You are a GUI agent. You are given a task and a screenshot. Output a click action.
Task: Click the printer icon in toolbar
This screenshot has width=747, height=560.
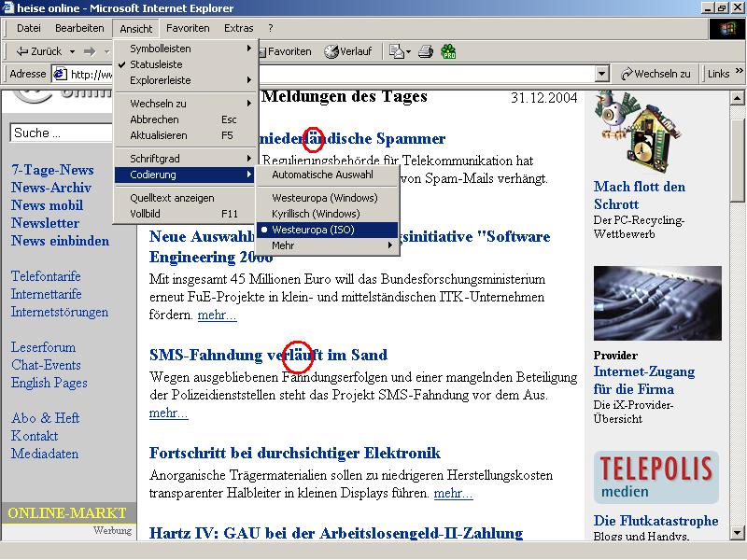(x=426, y=51)
